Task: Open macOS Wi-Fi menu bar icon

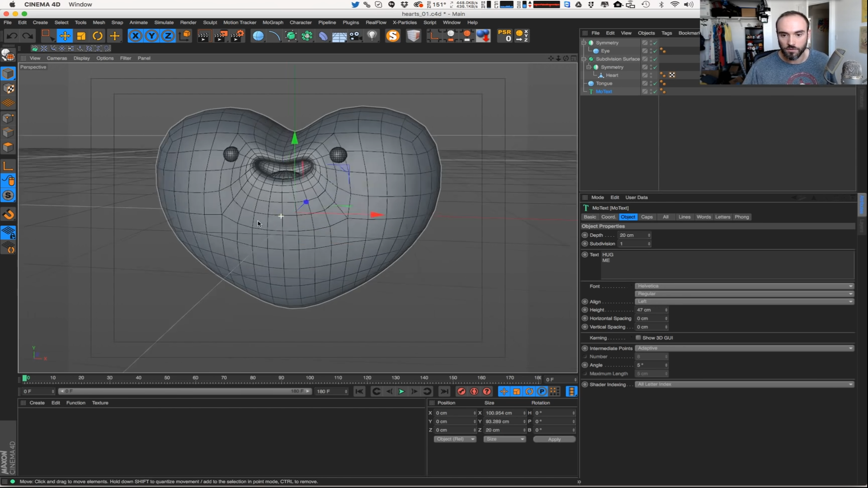Action: point(675,5)
